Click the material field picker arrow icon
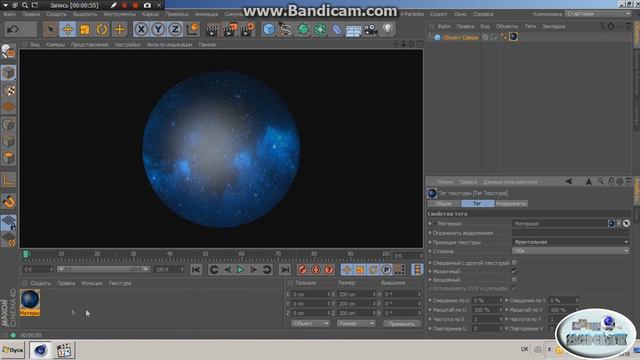The image size is (640, 360). 627,223
